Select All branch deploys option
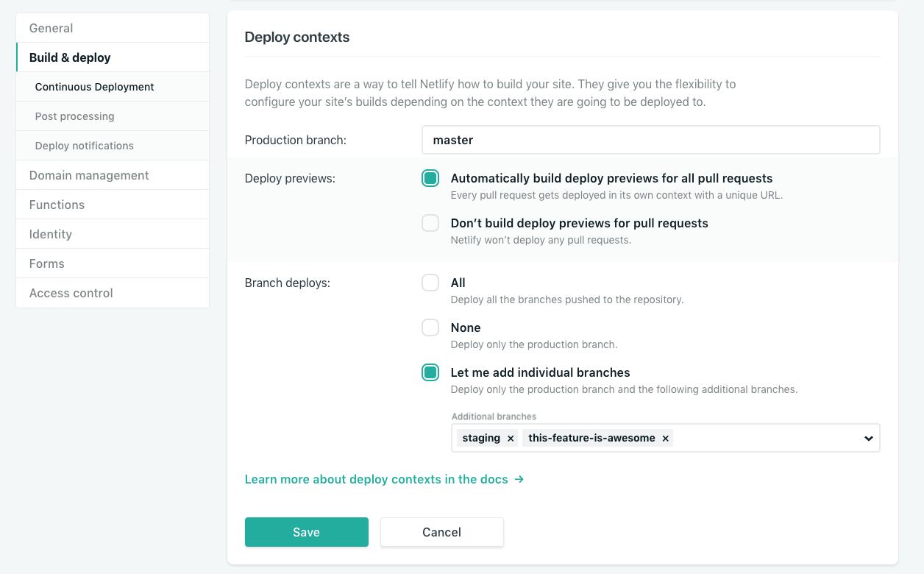Screen dimensions: 924x574 click(x=430, y=283)
